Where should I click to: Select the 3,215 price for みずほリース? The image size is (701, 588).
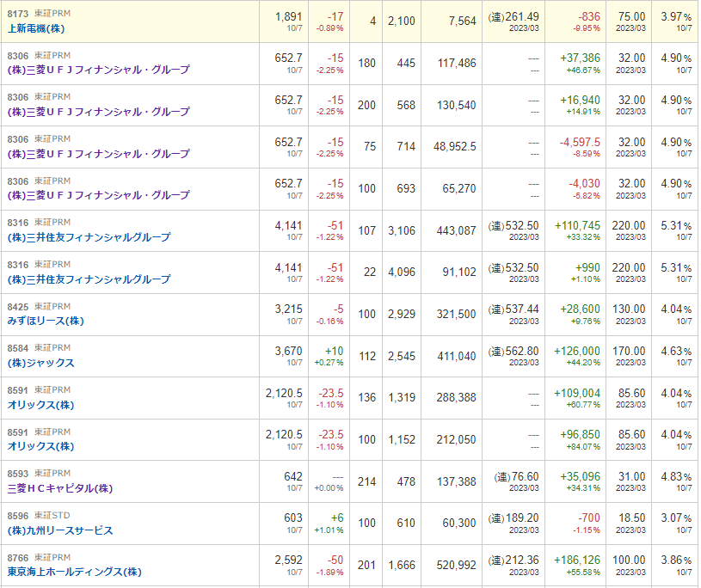point(288,309)
